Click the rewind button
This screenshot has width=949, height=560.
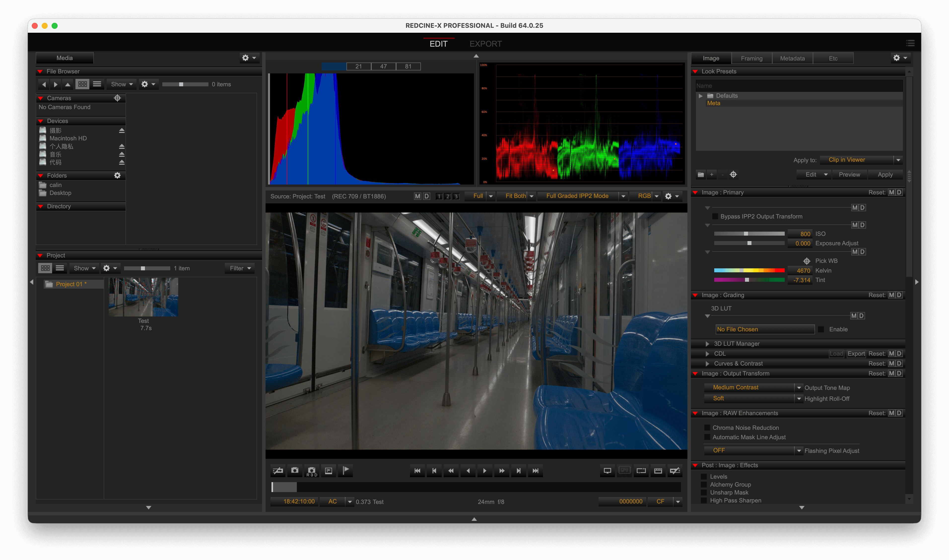[451, 471]
